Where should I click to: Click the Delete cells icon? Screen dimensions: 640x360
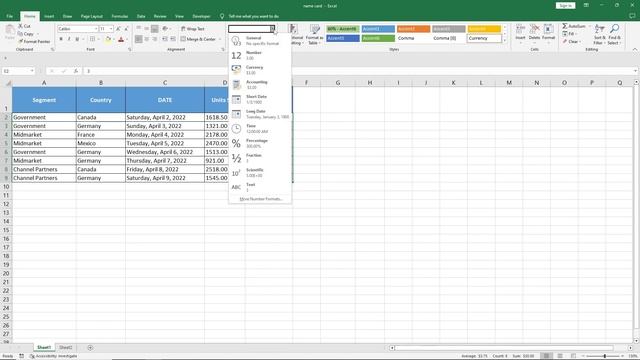tap(534, 29)
